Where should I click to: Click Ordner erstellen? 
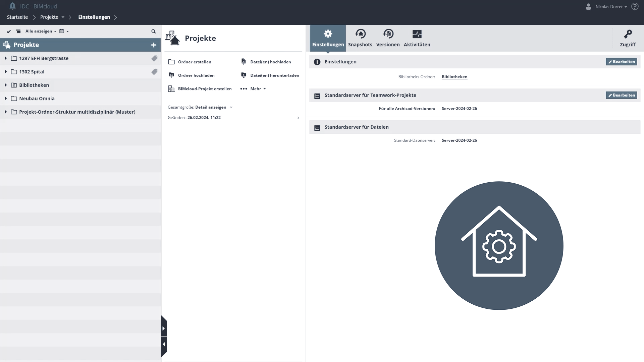click(195, 62)
